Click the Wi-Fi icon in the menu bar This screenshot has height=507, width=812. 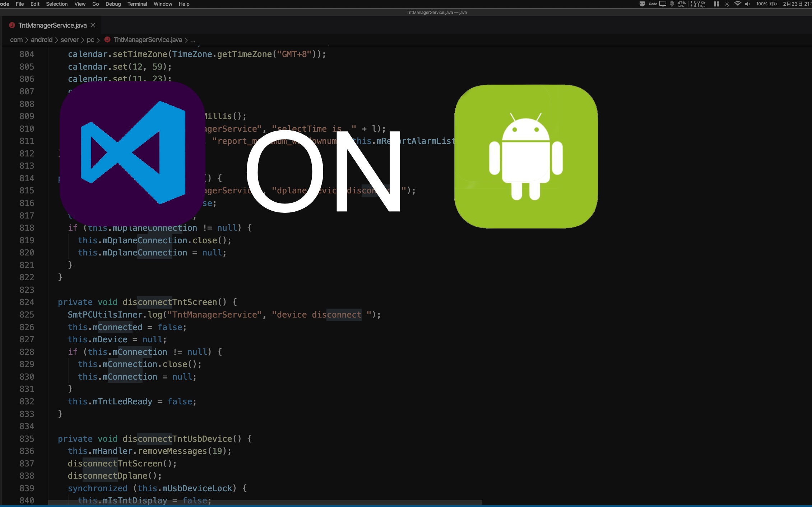pyautogui.click(x=738, y=4)
